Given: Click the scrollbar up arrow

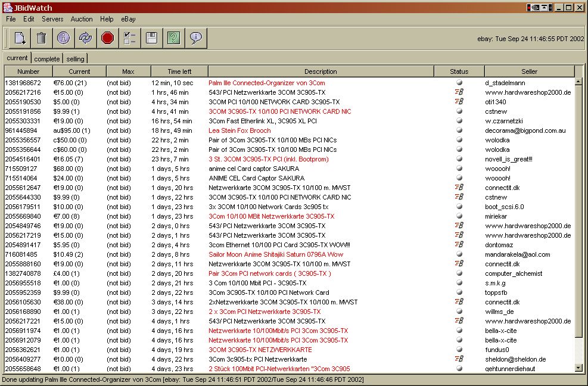Looking at the screenshot, I should point(578,81).
